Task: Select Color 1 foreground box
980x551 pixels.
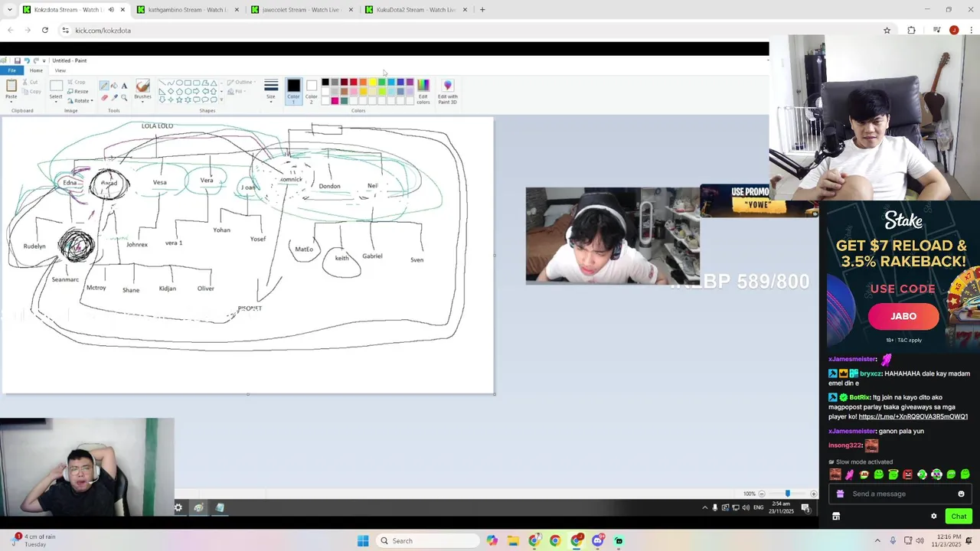Action: pos(293,91)
